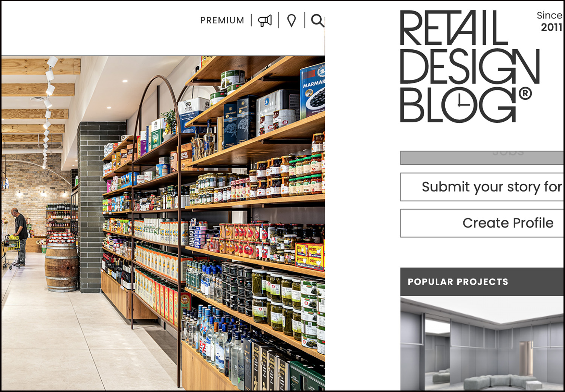Select the Create Profile button

(x=482, y=223)
